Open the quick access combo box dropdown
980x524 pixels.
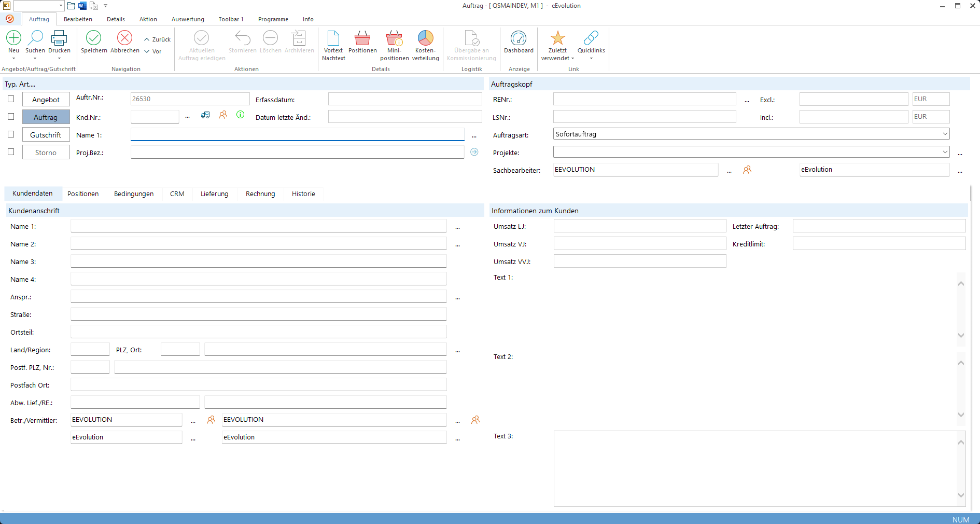point(61,6)
